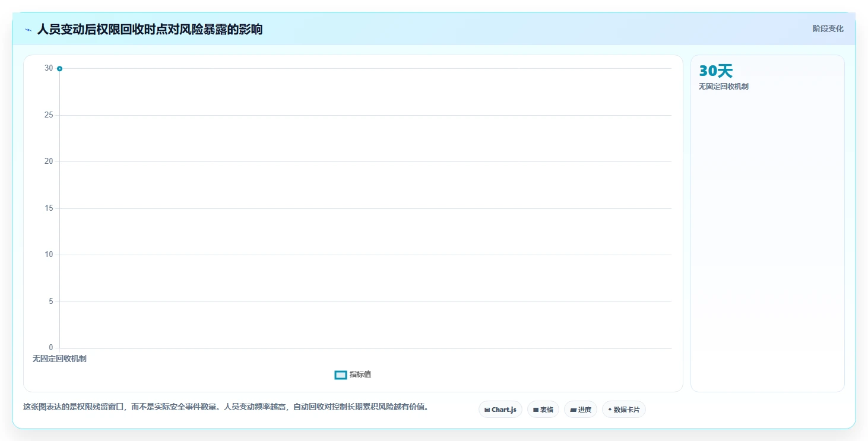Click the chart title 人员变动后权限回收时点对风险暴露的影响
The height and width of the screenshot is (441, 868).
tap(150, 29)
